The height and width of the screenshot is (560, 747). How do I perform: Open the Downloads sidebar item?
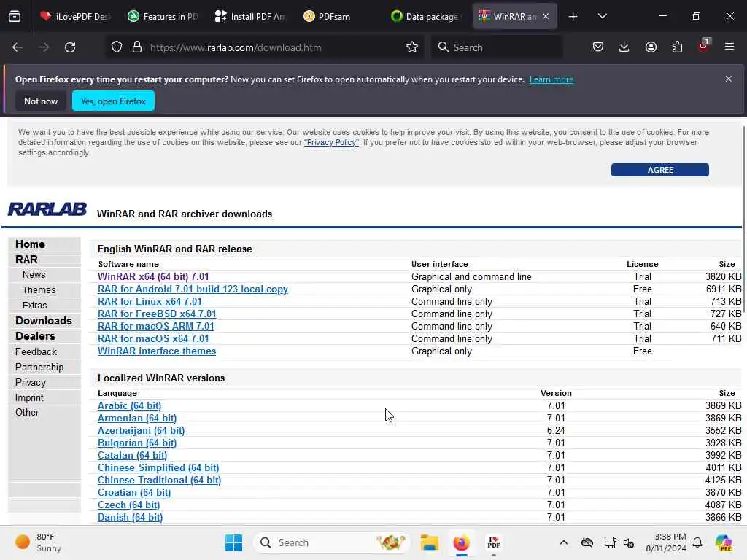(x=44, y=321)
